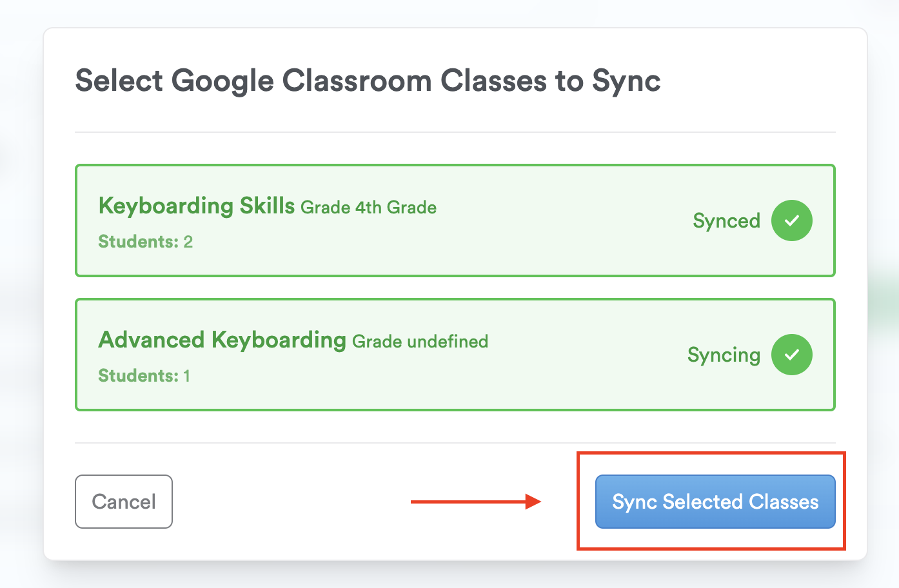Screen dimensions: 899x588
Task: Select the Keyboarding Skills class title
Action: pos(196,206)
